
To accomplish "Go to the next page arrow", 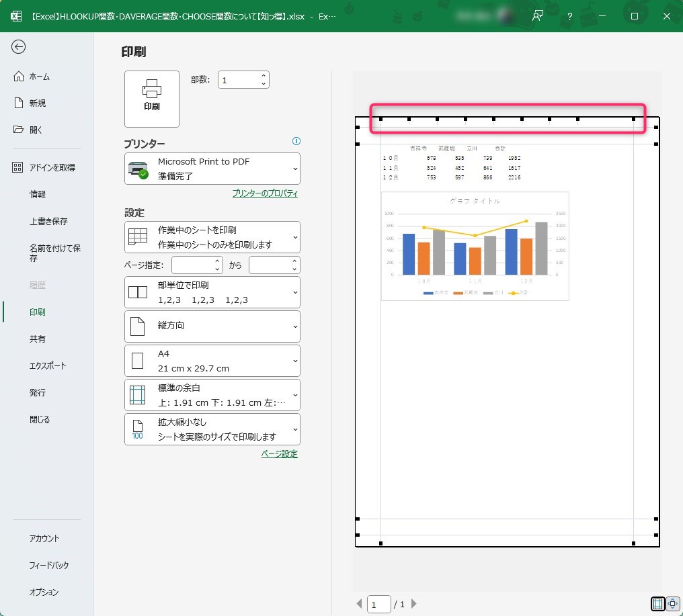I will point(414,604).
